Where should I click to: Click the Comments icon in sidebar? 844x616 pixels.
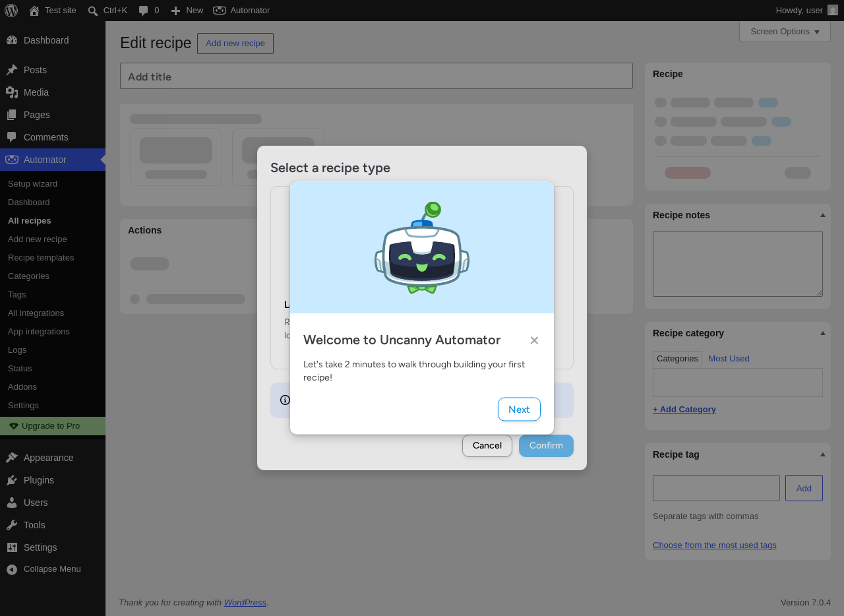pyautogui.click(x=12, y=137)
